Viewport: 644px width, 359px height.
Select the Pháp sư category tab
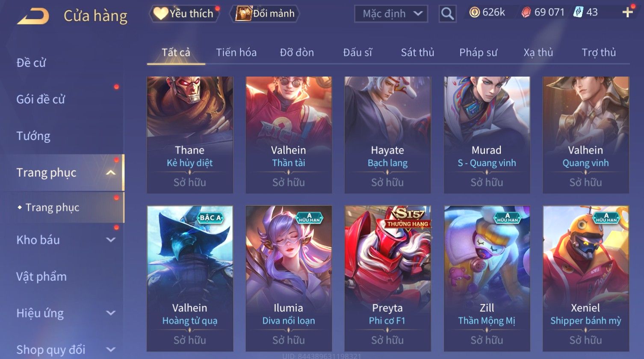[478, 52]
